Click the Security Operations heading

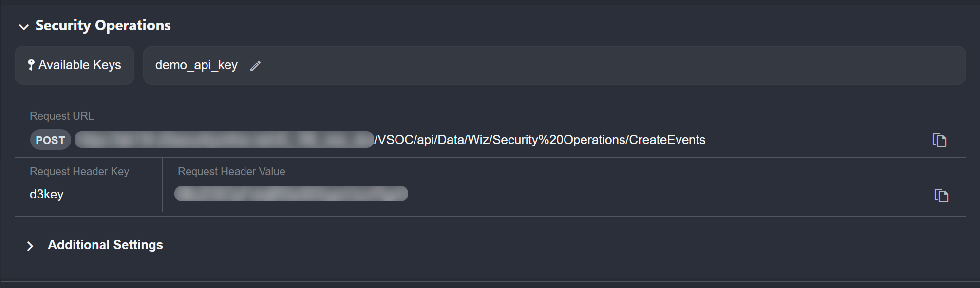coord(103,25)
